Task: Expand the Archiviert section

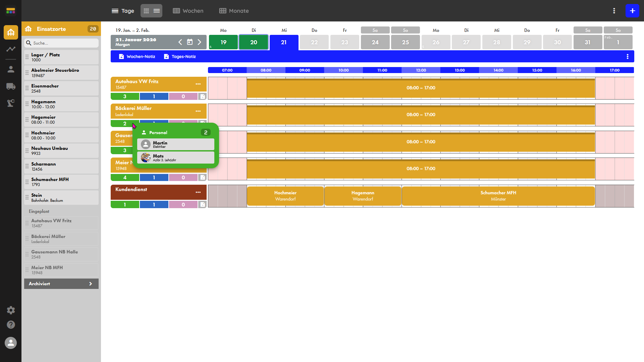Action: 61,284
